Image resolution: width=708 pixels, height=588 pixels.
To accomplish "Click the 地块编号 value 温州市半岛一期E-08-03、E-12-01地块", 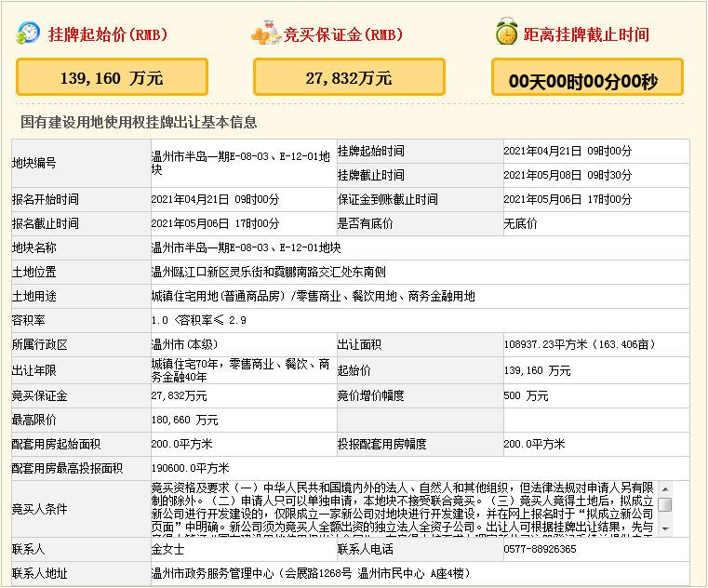I will click(240, 163).
